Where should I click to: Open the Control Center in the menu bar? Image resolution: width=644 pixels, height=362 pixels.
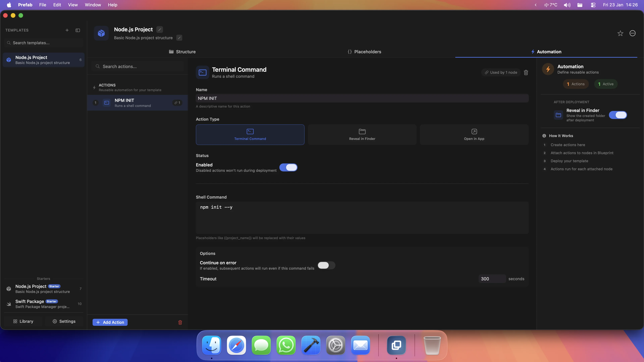point(593,5)
